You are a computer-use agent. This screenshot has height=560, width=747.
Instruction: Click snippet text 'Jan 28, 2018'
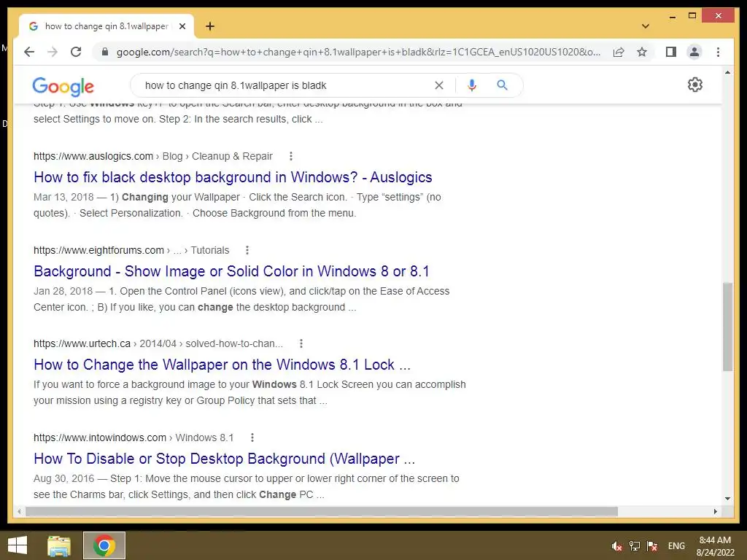coord(63,291)
